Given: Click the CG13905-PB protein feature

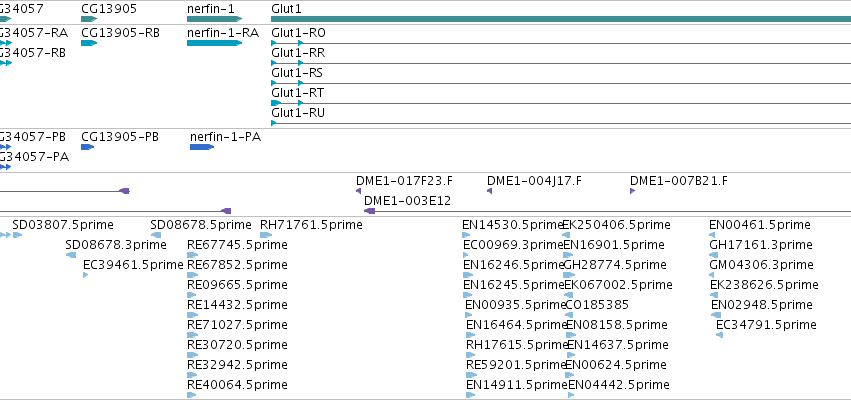Looking at the screenshot, I should (x=87, y=147).
